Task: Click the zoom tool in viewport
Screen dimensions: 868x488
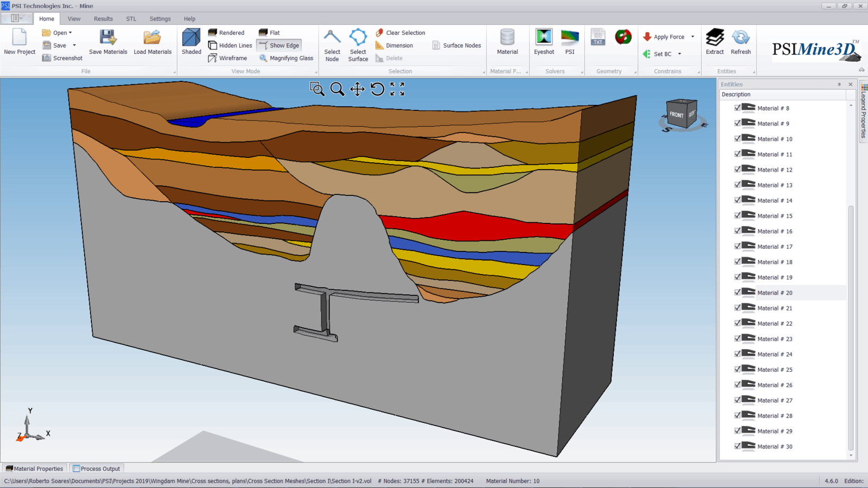Action: 337,89
